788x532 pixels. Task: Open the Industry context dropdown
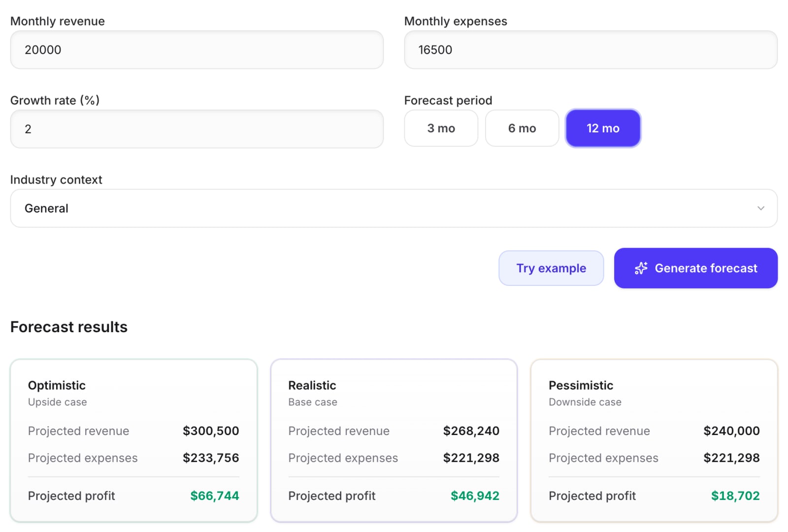point(394,208)
